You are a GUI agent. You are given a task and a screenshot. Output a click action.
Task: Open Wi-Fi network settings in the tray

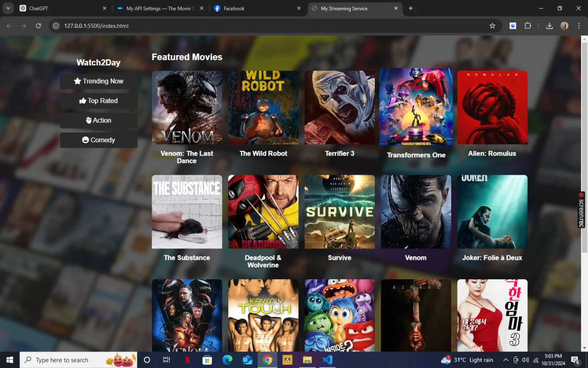point(536,360)
